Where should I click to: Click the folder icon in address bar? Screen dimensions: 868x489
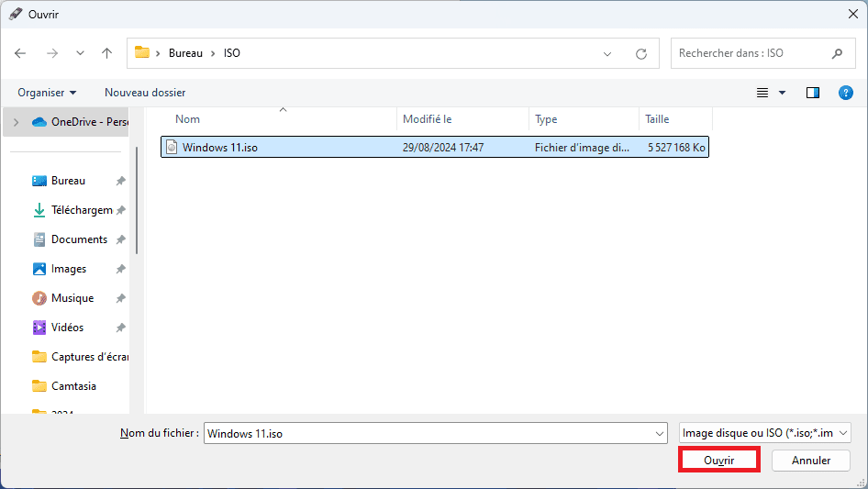[142, 52]
